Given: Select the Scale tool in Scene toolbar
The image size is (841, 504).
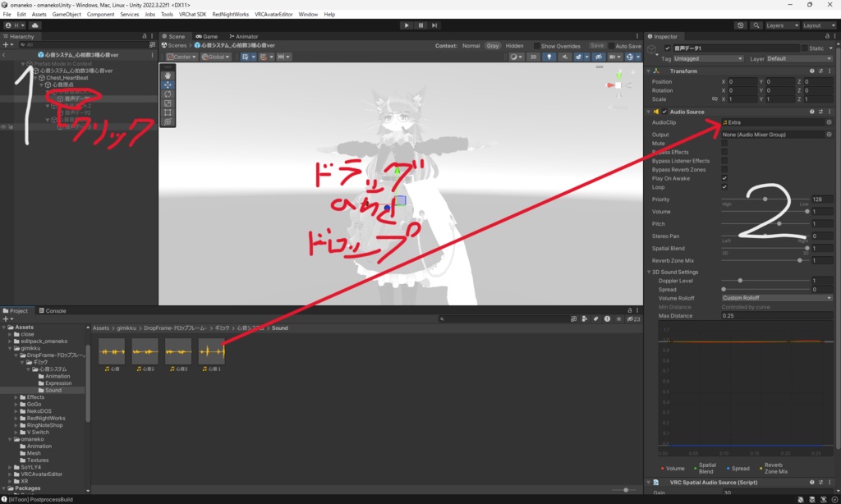Looking at the screenshot, I should (x=168, y=103).
